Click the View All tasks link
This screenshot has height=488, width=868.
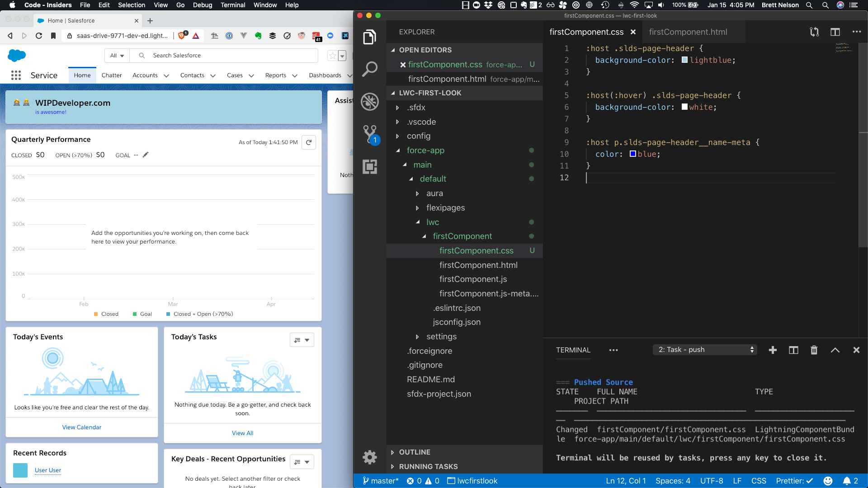[243, 433]
